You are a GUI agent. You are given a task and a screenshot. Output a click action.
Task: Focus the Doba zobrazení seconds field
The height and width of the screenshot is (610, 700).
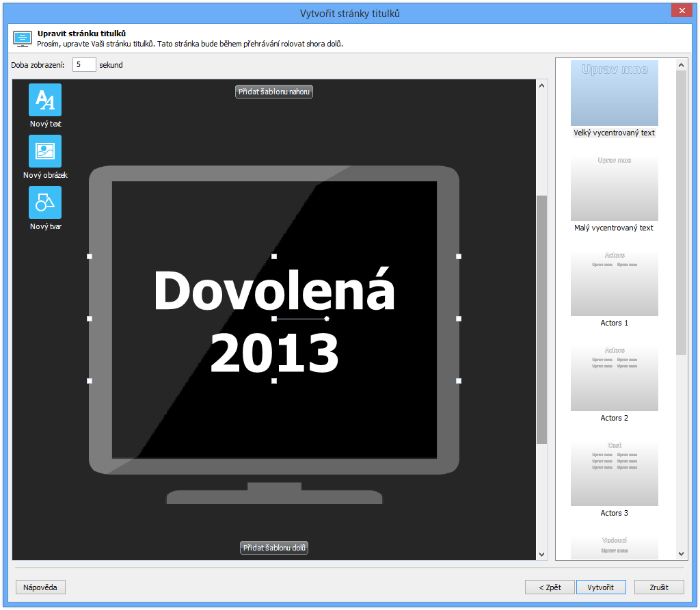[84, 65]
